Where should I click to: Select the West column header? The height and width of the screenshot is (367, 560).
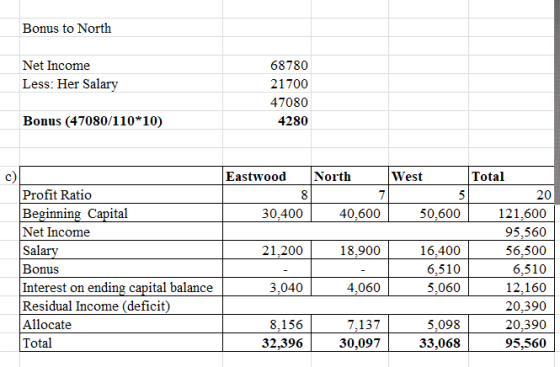pos(428,176)
